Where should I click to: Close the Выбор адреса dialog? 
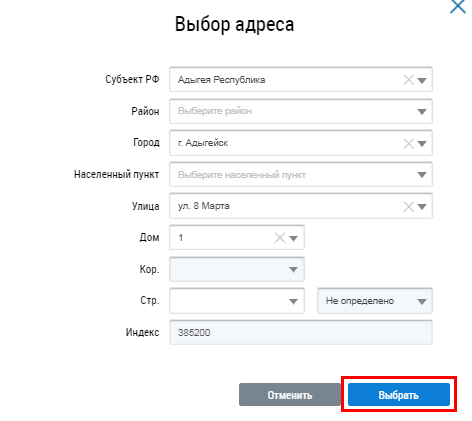[x=458, y=7]
